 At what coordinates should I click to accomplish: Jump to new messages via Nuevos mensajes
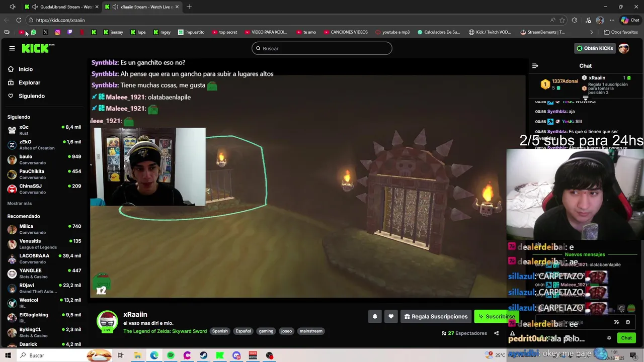click(x=585, y=255)
